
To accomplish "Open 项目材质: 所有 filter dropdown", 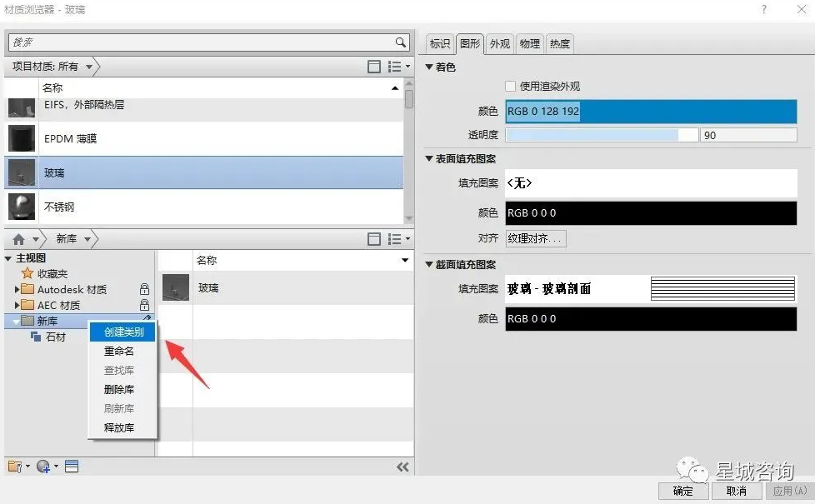I will click(x=89, y=67).
